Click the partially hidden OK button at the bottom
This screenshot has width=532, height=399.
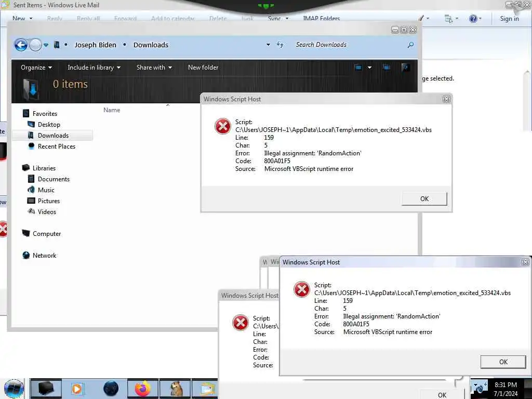[x=442, y=395]
